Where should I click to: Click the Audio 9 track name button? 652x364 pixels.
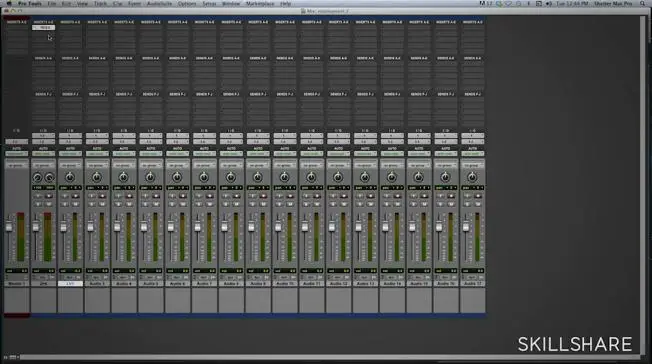[x=258, y=283]
